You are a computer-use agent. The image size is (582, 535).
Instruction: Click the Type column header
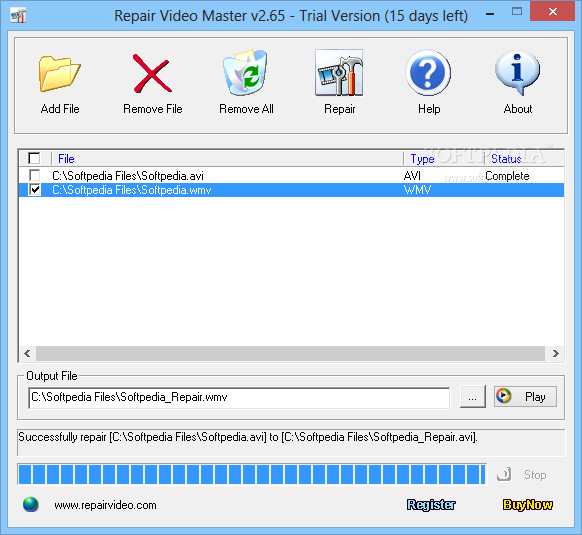click(x=422, y=159)
